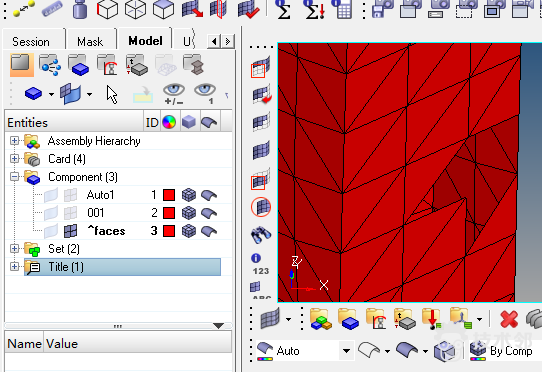This screenshot has height=372, width=542.
Task: Change the red color swatch for Auto1
Action: click(x=169, y=195)
